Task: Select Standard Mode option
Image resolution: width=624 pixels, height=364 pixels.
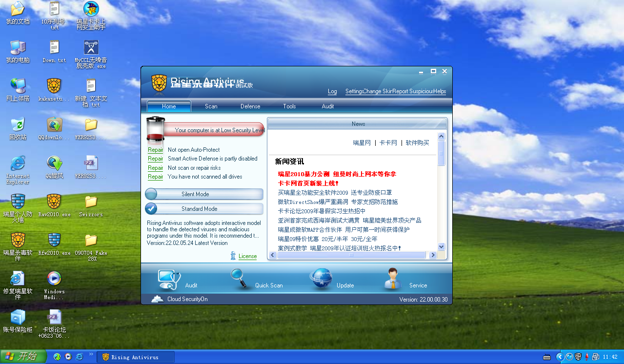Action: [204, 209]
